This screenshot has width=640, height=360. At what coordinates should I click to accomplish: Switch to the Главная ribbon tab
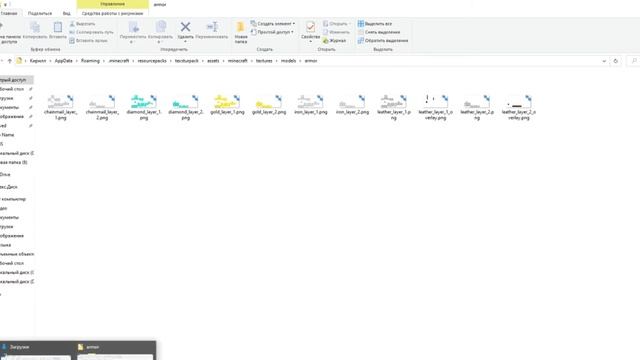tap(9, 13)
